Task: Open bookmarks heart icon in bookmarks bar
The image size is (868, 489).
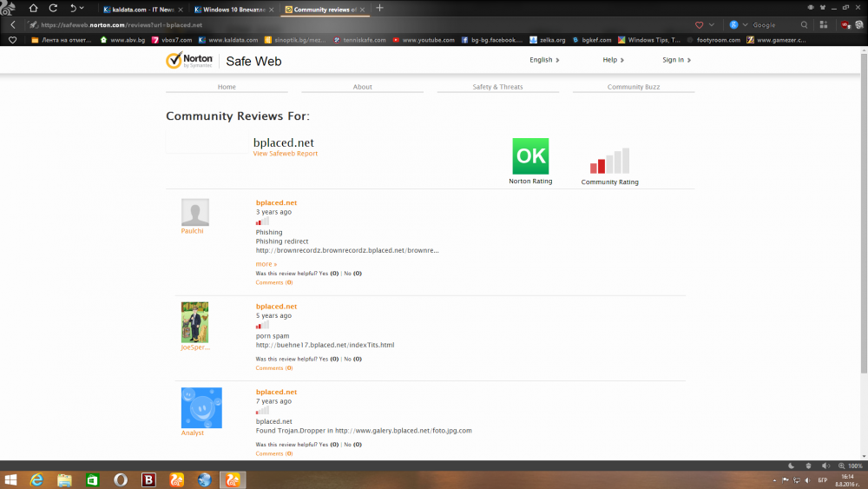Action: [x=12, y=40]
